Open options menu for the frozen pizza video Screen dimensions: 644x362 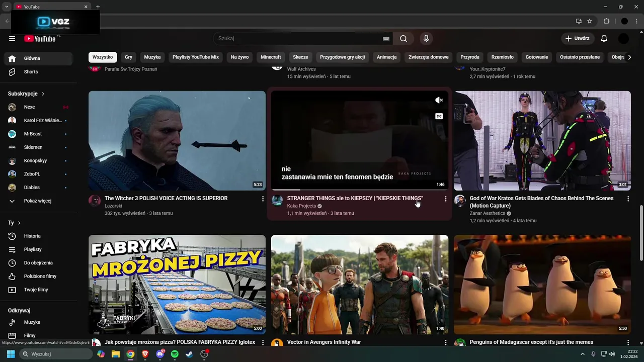pos(263,342)
